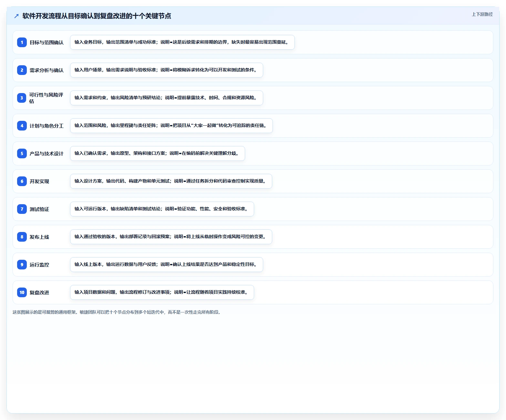Select the 发布上线 step title
This screenshot has width=506, height=420.
point(39,237)
